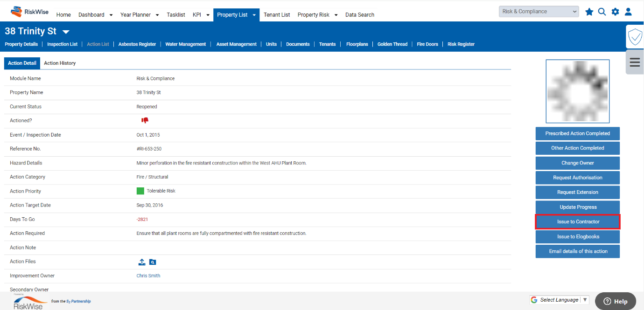Open the Golden Thread sub-tab
Image resolution: width=644 pixels, height=310 pixels.
point(392,44)
